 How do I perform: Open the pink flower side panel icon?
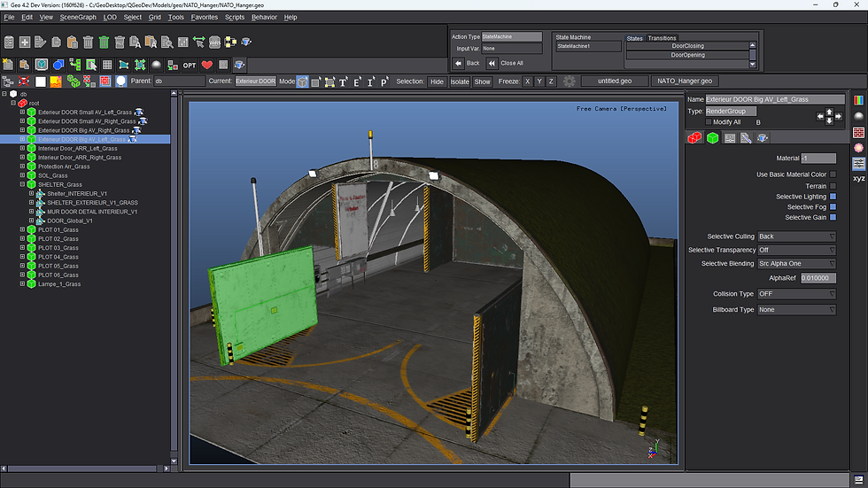[858, 148]
